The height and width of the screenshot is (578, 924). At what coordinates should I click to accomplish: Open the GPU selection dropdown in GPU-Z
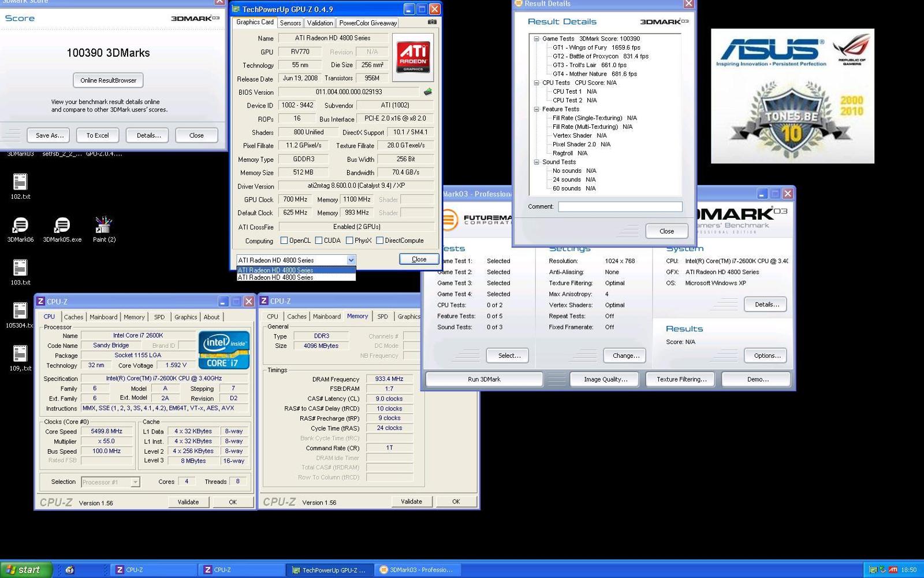(351, 260)
